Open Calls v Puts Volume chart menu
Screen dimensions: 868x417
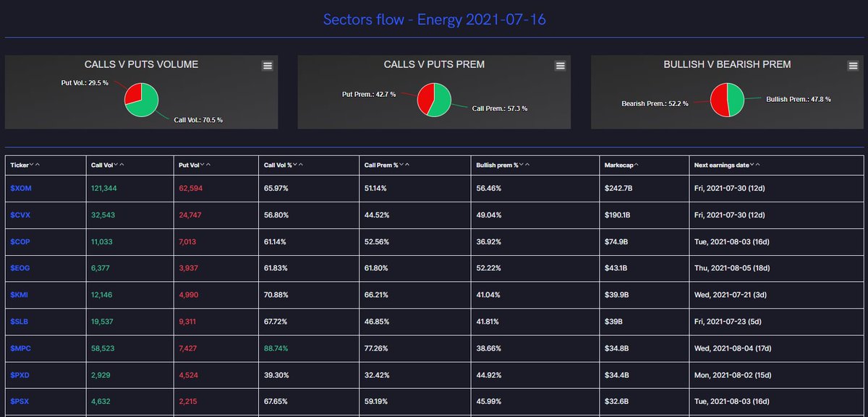268,66
